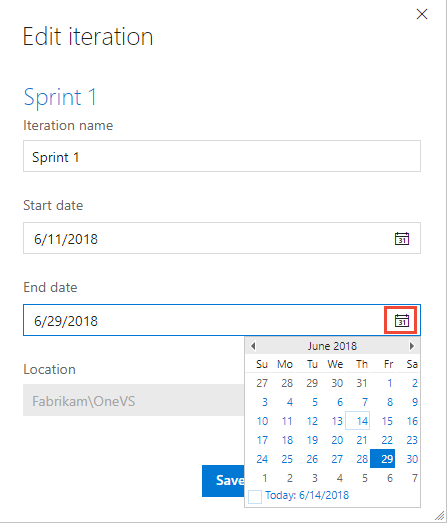The height and width of the screenshot is (523, 447).
Task: Select June 26 in the calendar
Action: coord(312,459)
